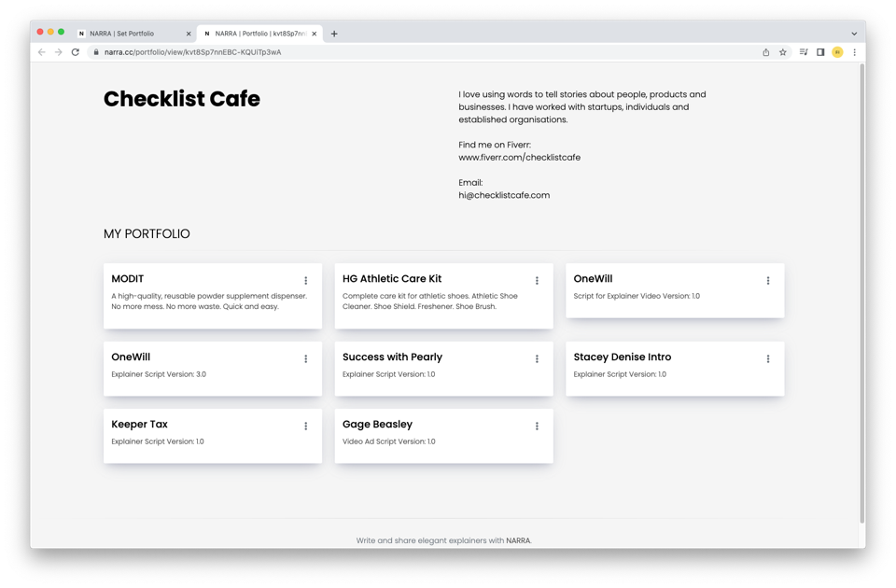This screenshot has height=588, width=896.
Task: Go back in browser history
Action: (42, 52)
